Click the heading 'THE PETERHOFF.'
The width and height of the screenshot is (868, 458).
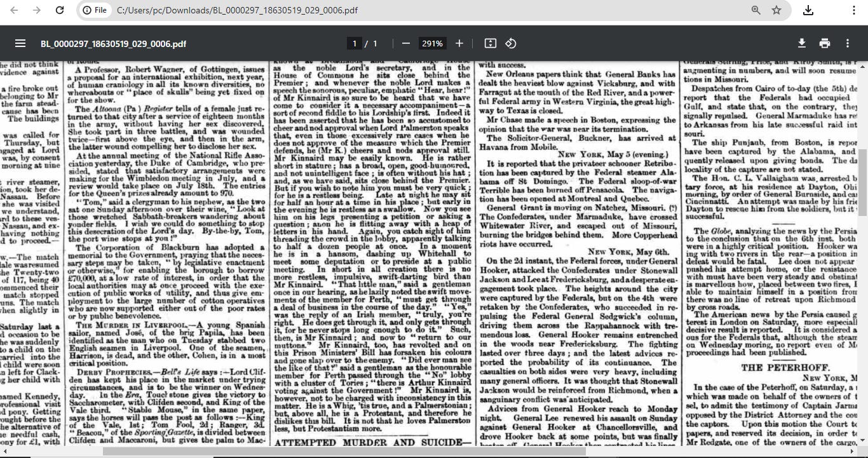(787, 367)
